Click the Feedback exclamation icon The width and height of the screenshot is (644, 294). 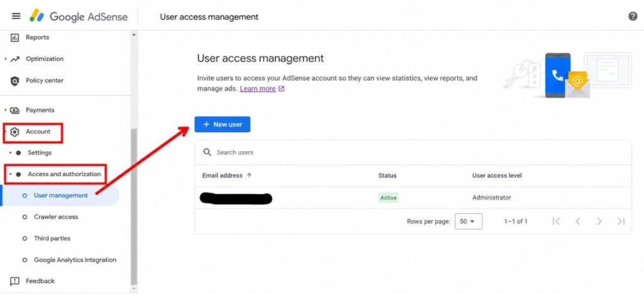click(x=14, y=281)
